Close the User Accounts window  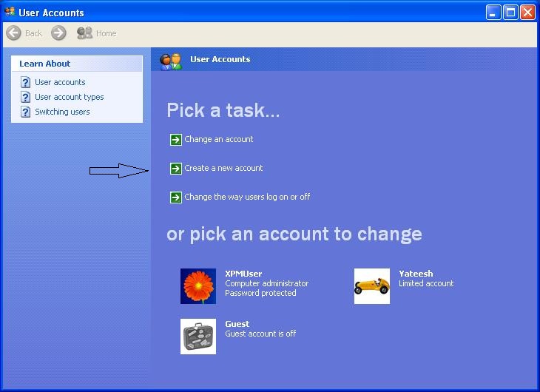click(x=527, y=13)
